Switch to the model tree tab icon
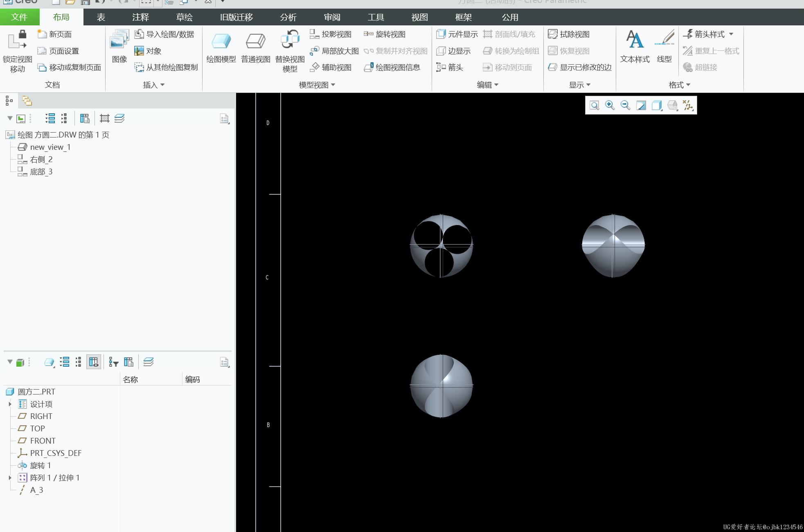The width and height of the screenshot is (804, 532). [9, 101]
